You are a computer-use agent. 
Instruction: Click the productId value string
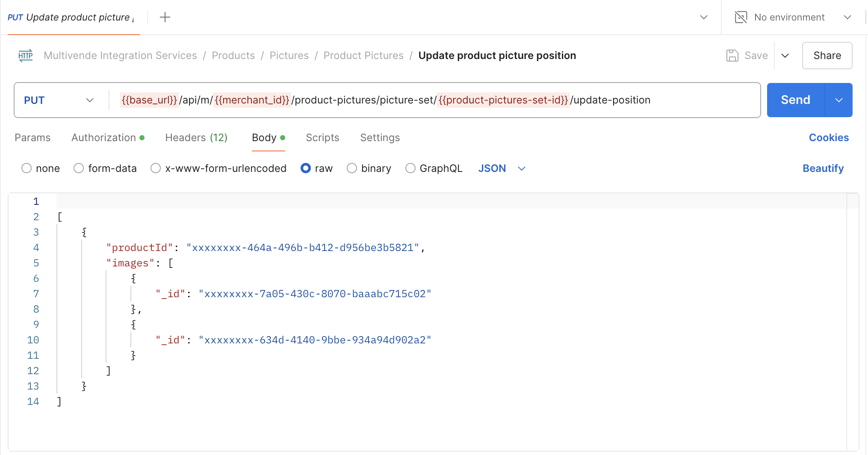pyautogui.click(x=303, y=248)
